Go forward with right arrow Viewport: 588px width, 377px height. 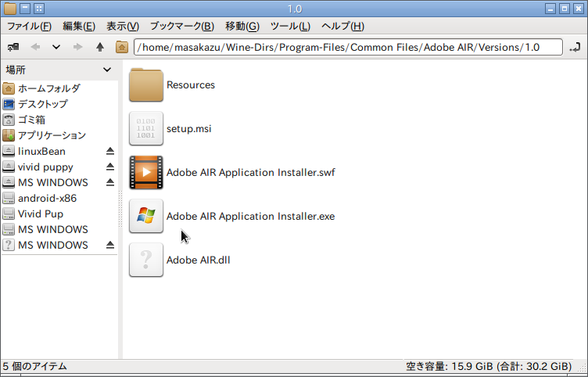pyautogui.click(x=77, y=47)
